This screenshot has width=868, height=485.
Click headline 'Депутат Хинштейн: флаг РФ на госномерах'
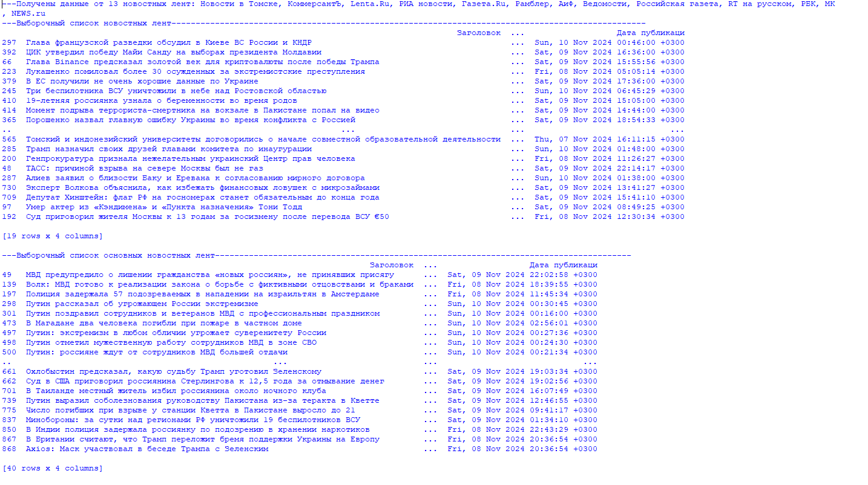point(203,197)
